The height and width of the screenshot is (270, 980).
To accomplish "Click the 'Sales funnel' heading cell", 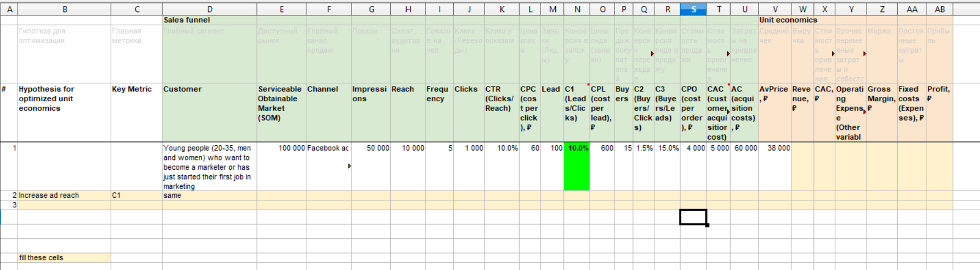I will coord(209,20).
